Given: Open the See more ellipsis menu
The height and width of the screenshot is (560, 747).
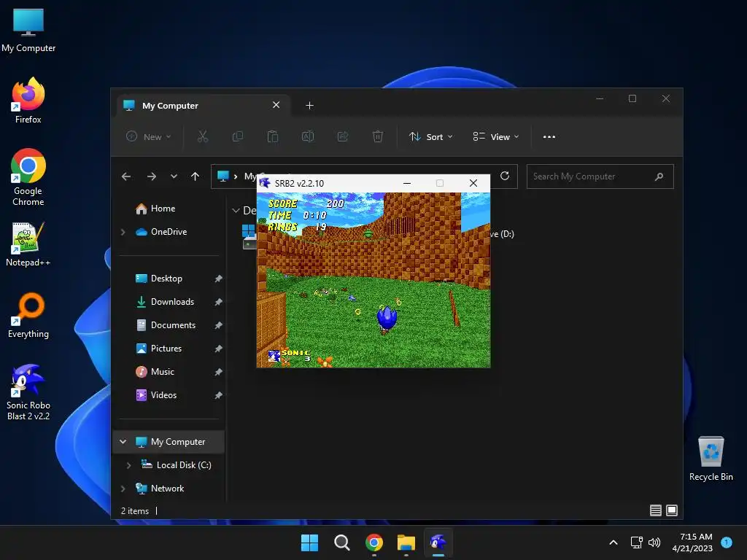Looking at the screenshot, I should pyautogui.click(x=549, y=136).
